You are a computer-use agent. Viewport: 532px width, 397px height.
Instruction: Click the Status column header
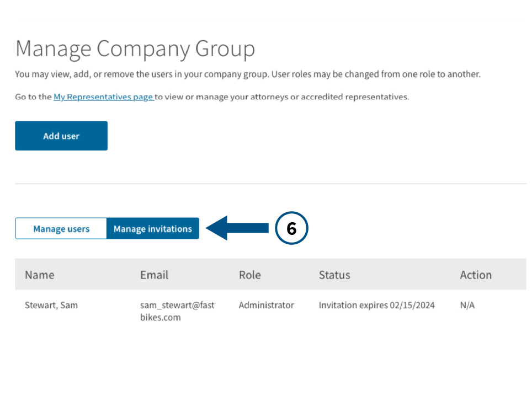[x=334, y=275]
